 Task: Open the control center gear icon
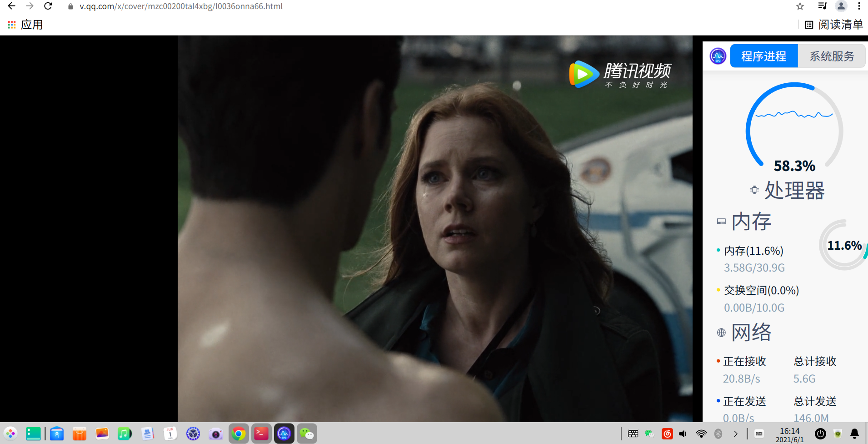(193, 434)
